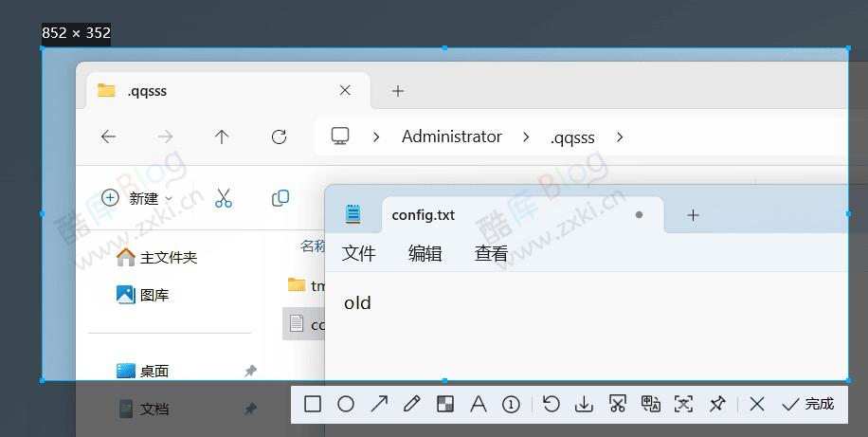The width and height of the screenshot is (868, 437).
Task: Click .qqsss breadcrumb in address bar
Action: coord(572,137)
